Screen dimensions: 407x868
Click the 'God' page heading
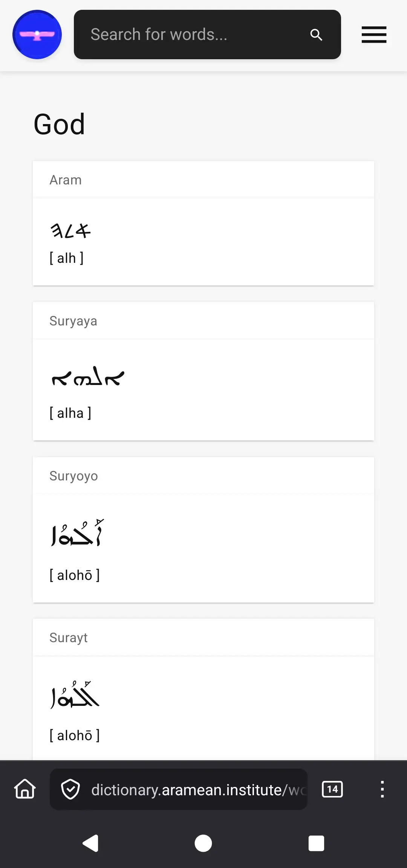[x=59, y=124]
